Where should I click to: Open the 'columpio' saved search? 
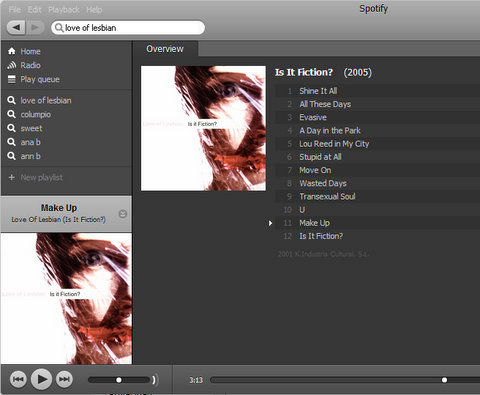(x=36, y=114)
